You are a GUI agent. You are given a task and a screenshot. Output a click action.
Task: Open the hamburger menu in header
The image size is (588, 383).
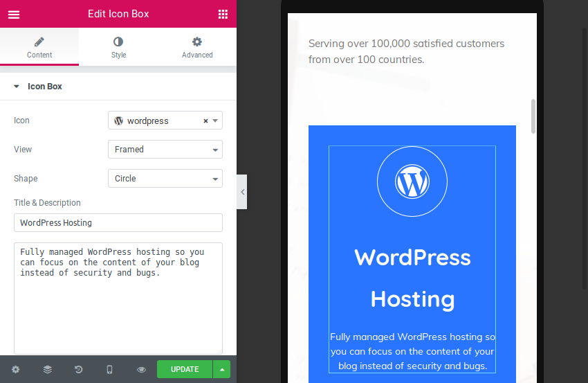(14, 15)
